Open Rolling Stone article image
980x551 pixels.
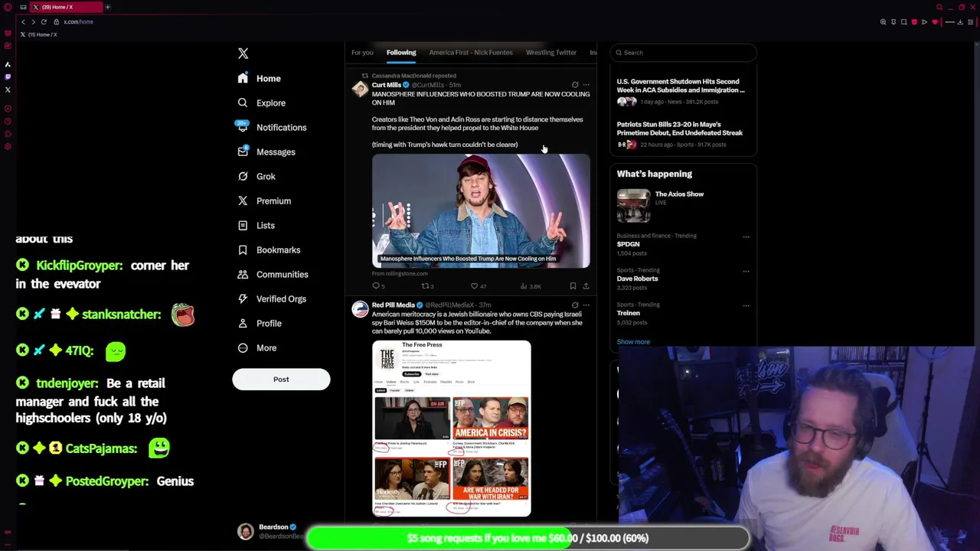pyautogui.click(x=481, y=211)
